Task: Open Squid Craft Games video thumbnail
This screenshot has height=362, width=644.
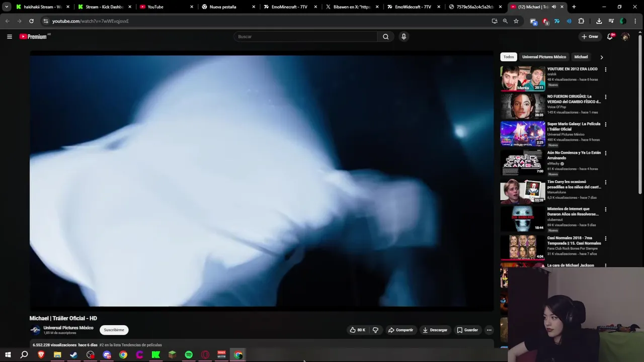Action: (x=523, y=162)
